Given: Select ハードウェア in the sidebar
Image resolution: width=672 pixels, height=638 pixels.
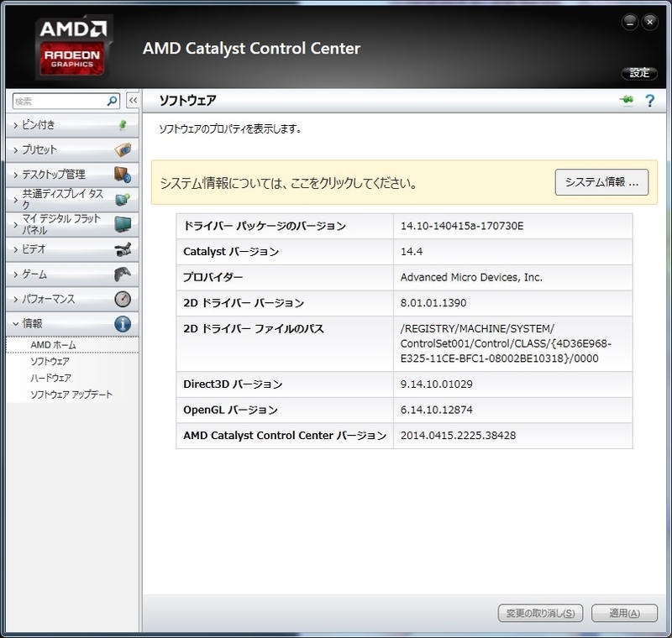Looking at the screenshot, I should pos(50,378).
